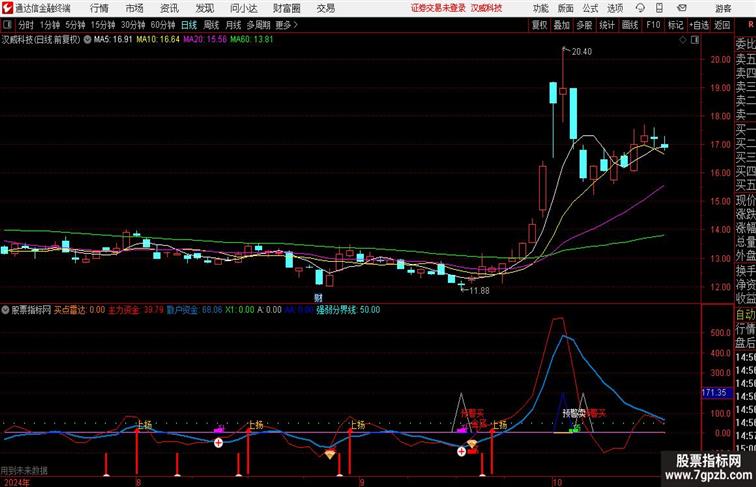Image resolution: width=756 pixels, height=487 pixels.
Task: Open the 行情 menu
Action: pos(99,8)
